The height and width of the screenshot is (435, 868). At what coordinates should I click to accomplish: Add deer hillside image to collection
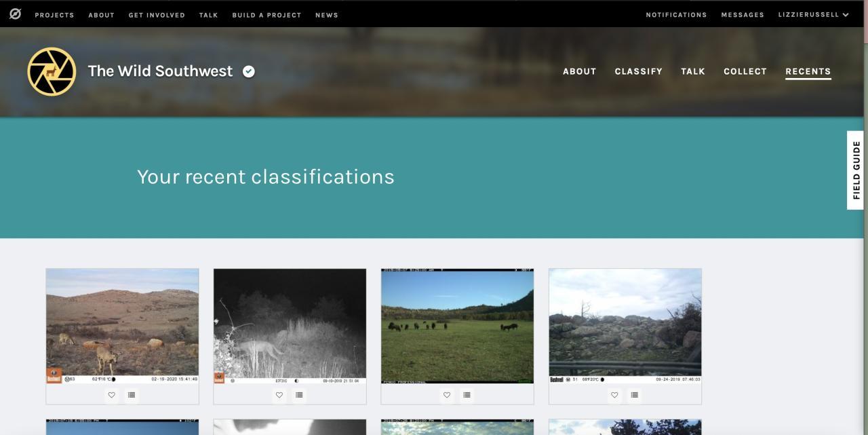coord(132,395)
